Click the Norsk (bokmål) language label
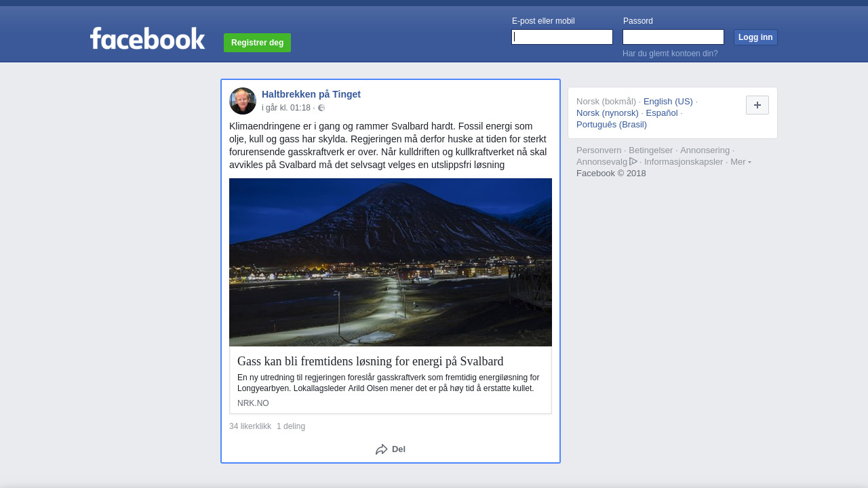 (606, 102)
